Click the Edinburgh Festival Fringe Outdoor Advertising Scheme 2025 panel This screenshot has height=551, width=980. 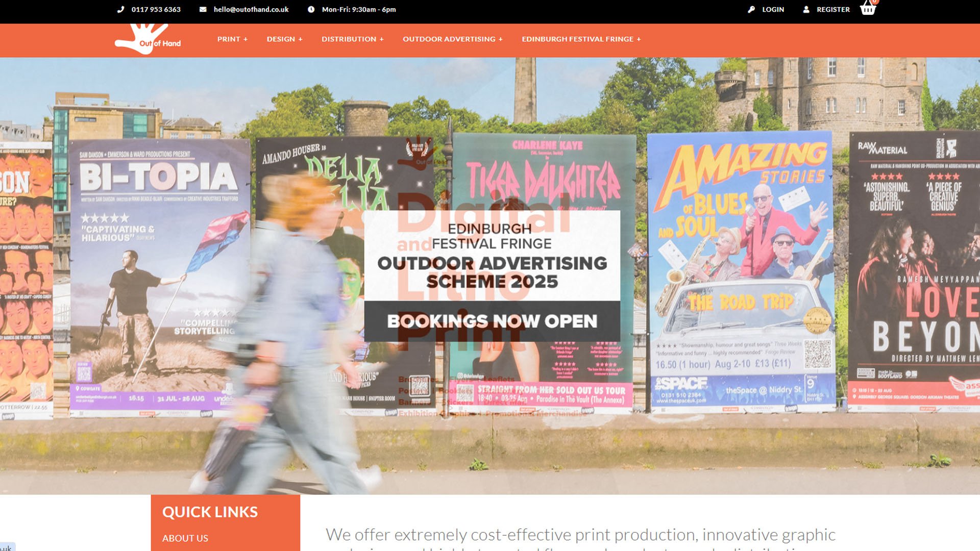(492, 255)
